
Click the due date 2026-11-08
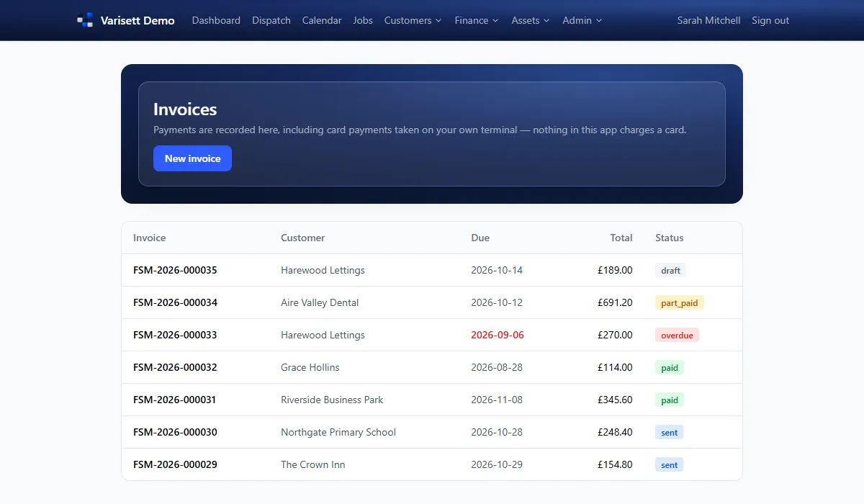(497, 400)
